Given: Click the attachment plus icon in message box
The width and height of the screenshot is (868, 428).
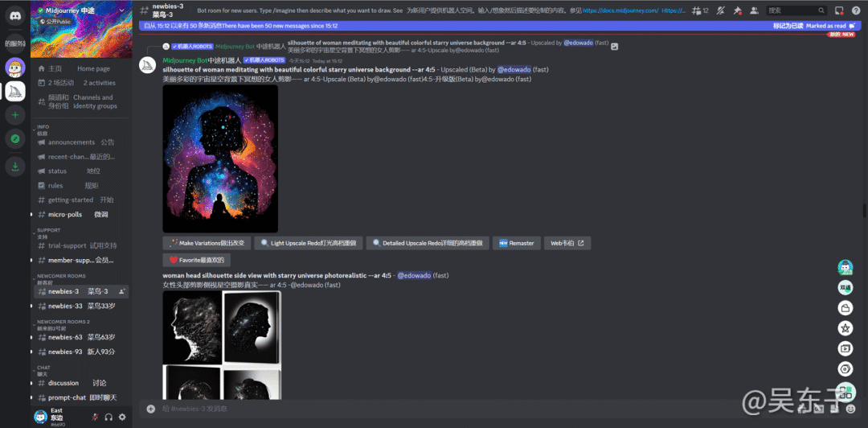Looking at the screenshot, I should coord(150,409).
